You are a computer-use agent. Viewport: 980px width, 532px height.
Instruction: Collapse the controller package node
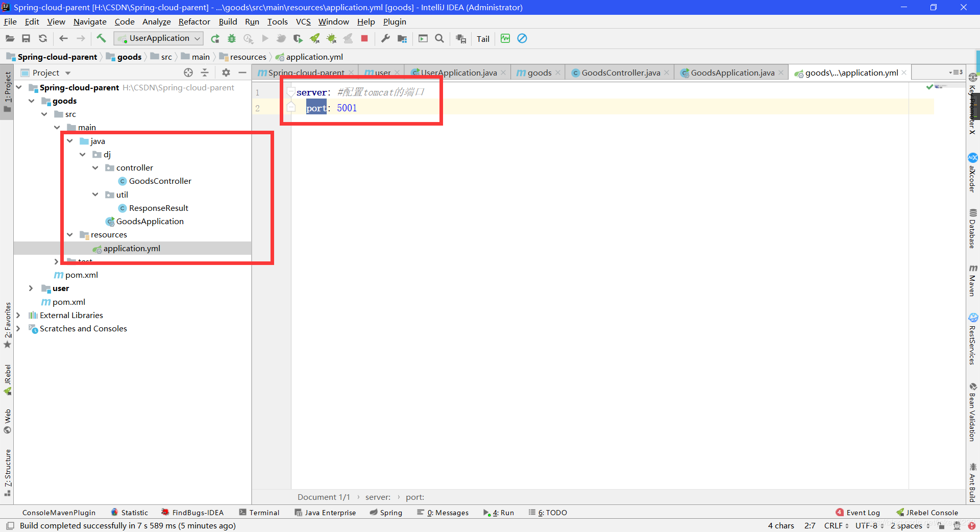95,167
